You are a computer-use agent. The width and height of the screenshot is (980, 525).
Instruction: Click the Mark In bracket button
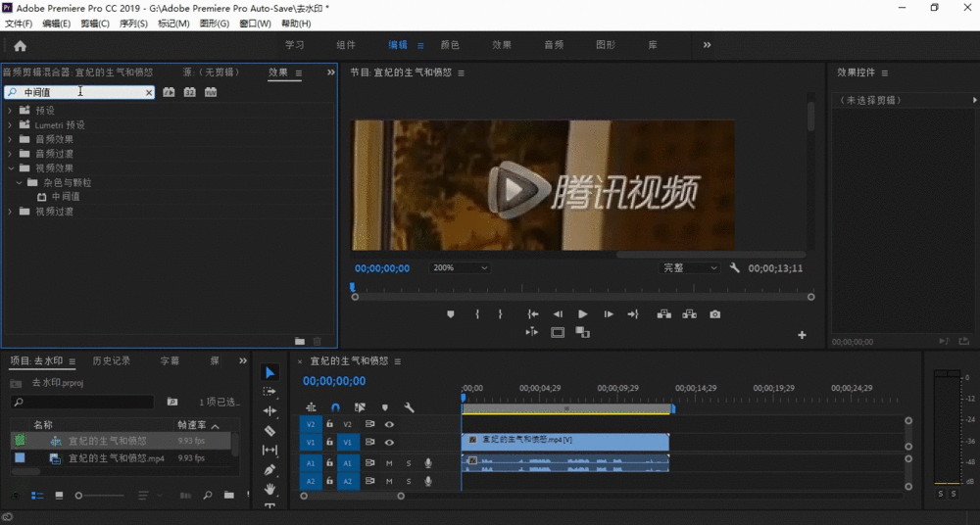pyautogui.click(x=477, y=314)
